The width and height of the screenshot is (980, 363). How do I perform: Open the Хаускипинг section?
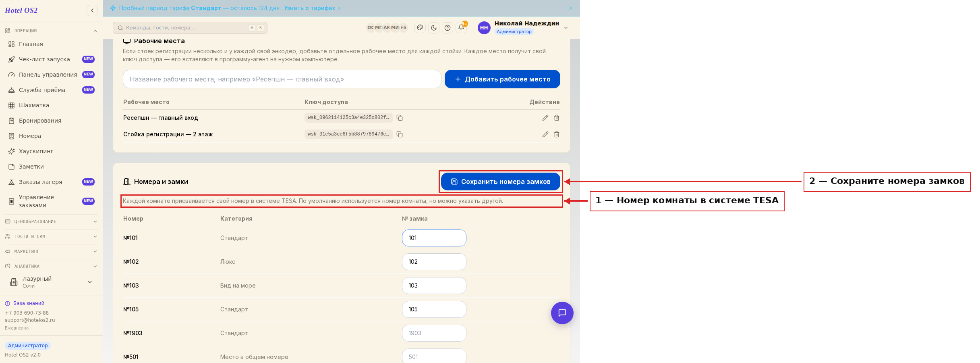pyautogui.click(x=51, y=151)
